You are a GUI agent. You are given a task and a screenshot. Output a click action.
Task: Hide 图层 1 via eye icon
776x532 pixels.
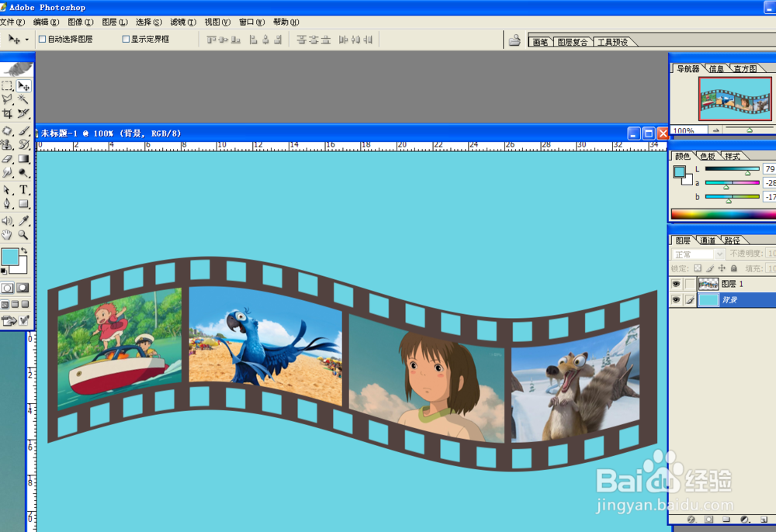(676, 284)
